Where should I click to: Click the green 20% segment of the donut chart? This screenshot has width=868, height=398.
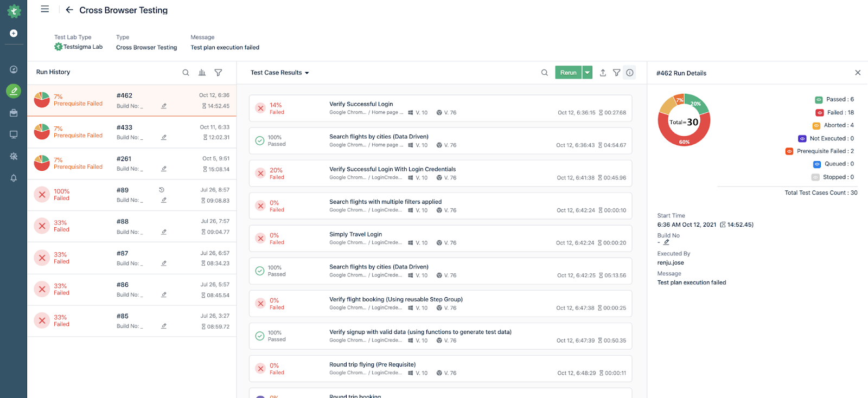coord(697,103)
